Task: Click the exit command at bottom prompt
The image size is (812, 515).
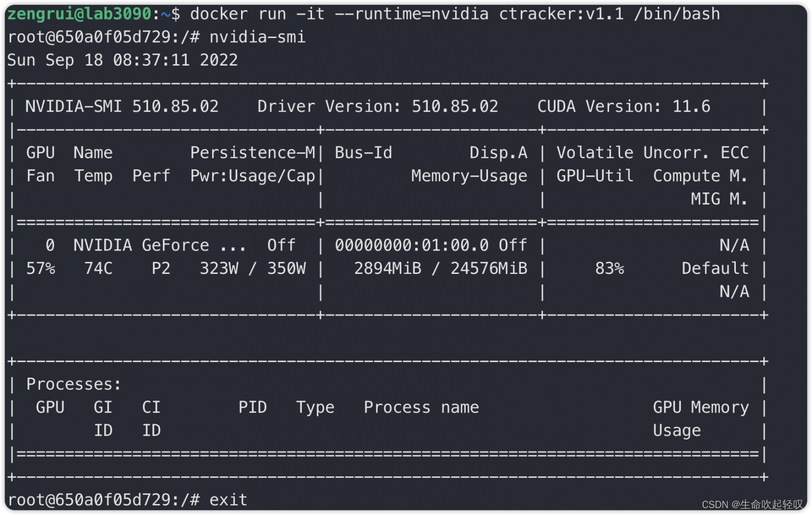Action: pos(228,500)
